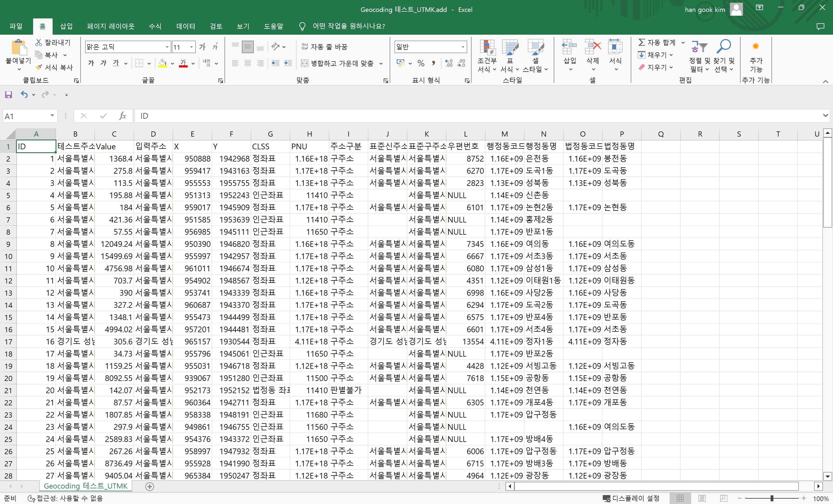Click Increase Indent icon
This screenshot has width=833, height=504.
coord(288,63)
